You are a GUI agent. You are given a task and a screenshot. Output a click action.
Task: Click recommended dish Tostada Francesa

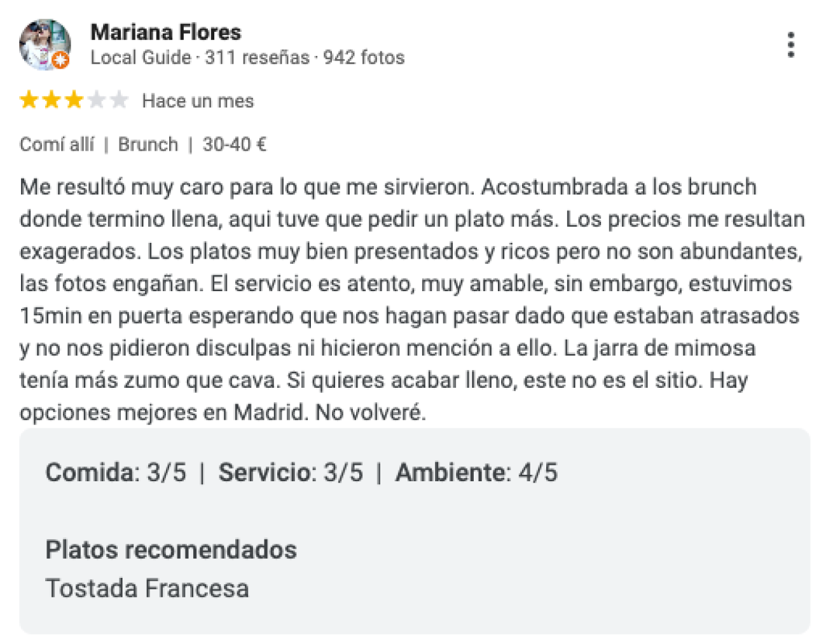click(147, 588)
